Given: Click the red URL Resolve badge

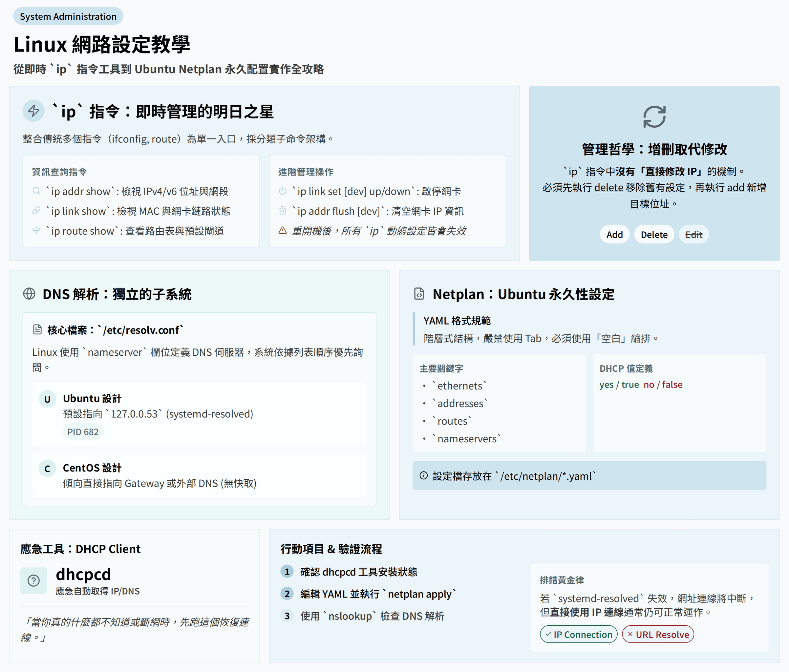Looking at the screenshot, I should tap(658, 634).
